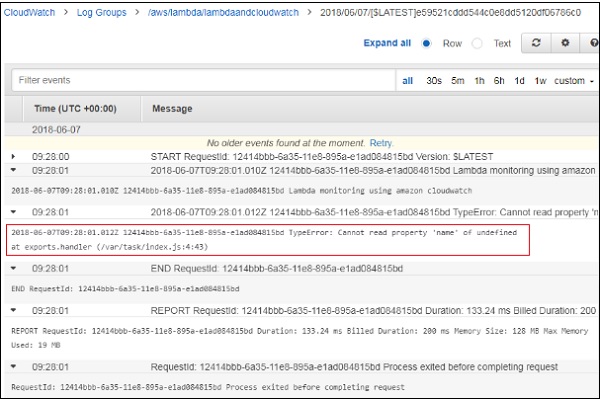Collapse the END RequestId log row
This screenshot has width=600, height=399.
[13, 268]
